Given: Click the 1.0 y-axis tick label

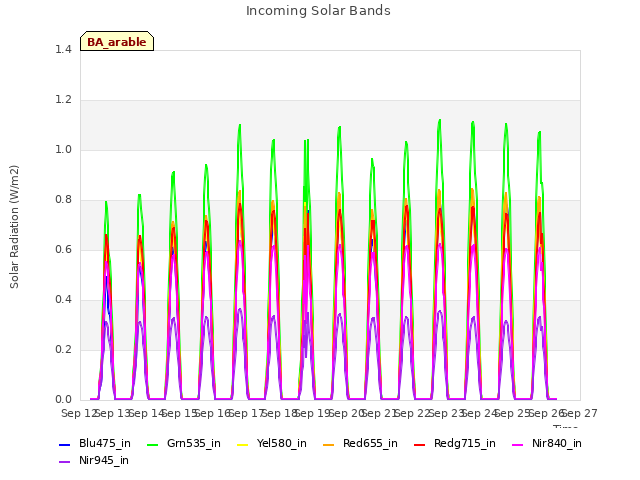Looking at the screenshot, I should pyautogui.click(x=63, y=150).
